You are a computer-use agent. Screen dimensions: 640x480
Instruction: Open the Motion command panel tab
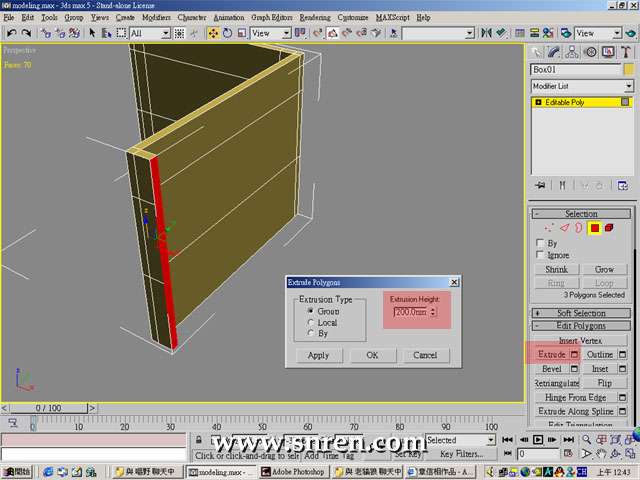tap(590, 52)
